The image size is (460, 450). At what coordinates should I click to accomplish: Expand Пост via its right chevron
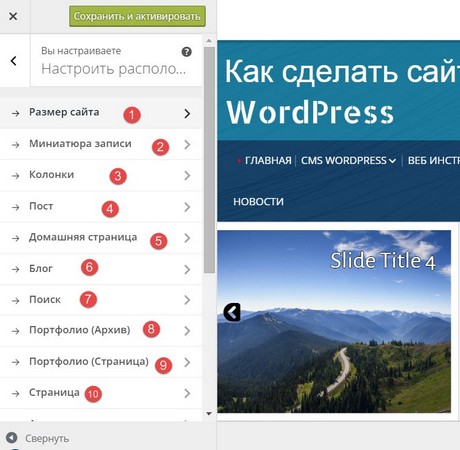tap(187, 207)
